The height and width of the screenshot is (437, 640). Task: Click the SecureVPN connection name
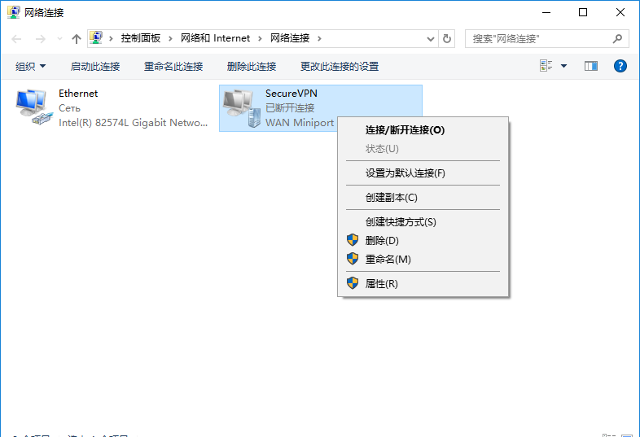[291, 93]
